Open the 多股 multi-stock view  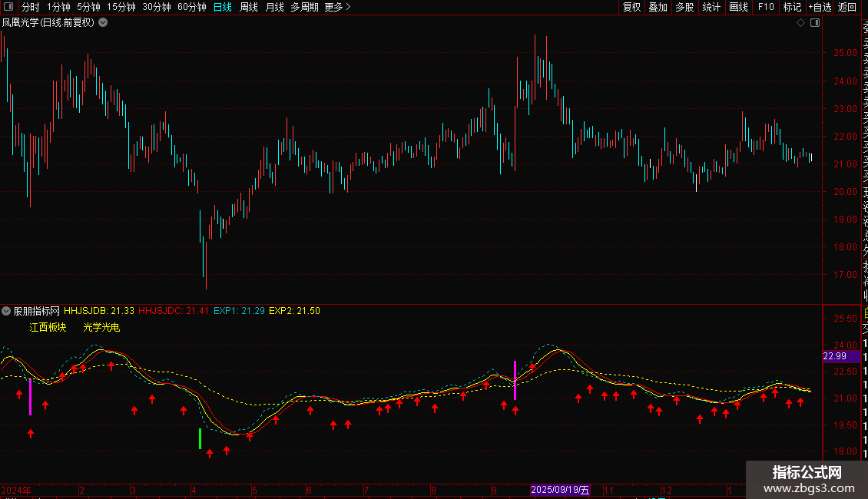684,7
